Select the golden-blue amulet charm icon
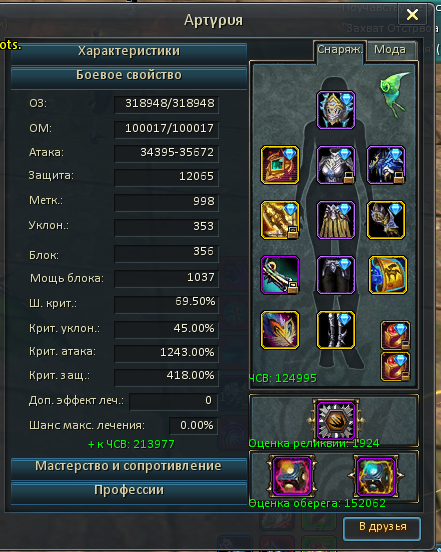The width and height of the screenshot is (441, 552). pyautogui.click(x=376, y=476)
